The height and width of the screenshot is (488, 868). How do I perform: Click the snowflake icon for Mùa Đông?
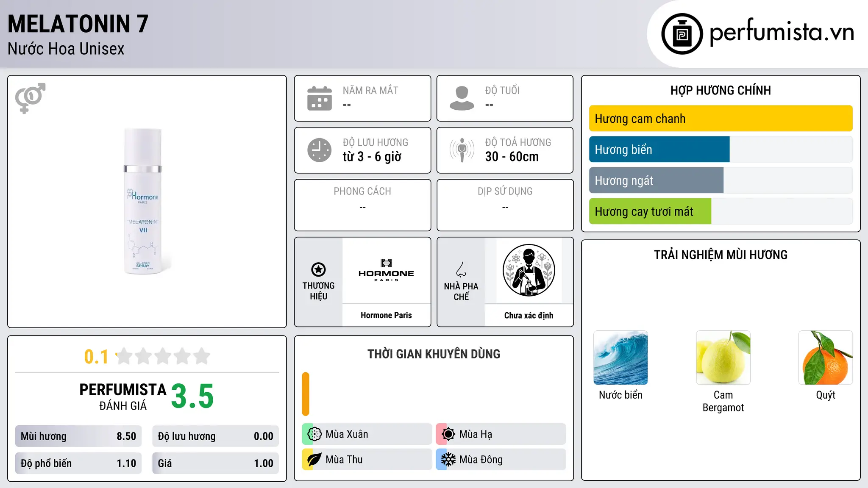coord(448,460)
